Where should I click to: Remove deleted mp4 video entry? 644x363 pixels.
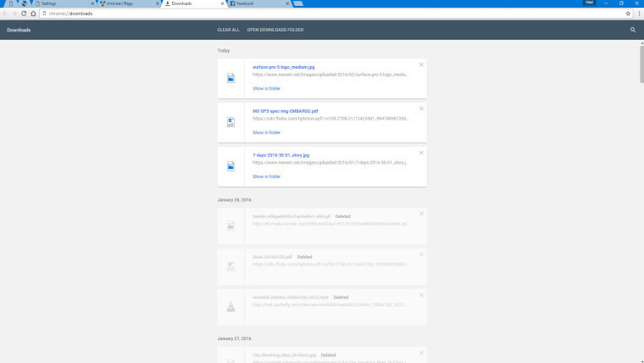421,295
